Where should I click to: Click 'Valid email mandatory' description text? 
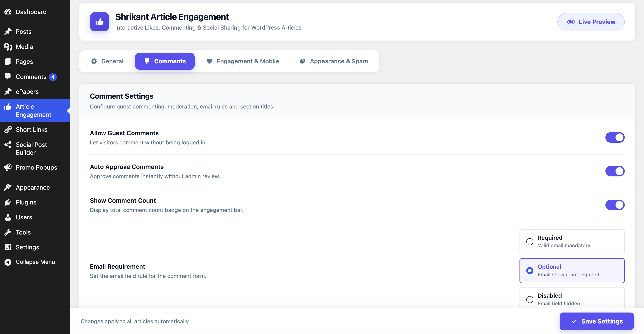[x=564, y=245]
